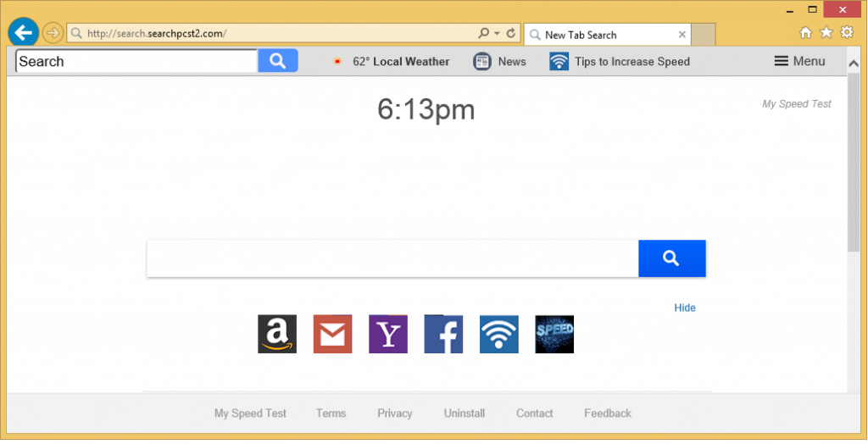
Task: Open browser favorites star icon
Action: pyautogui.click(x=826, y=33)
